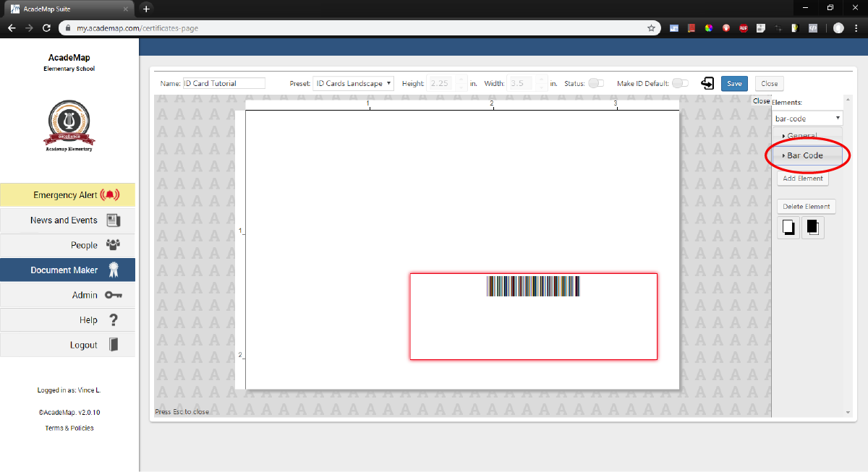Open the red book extension icon

[692, 28]
